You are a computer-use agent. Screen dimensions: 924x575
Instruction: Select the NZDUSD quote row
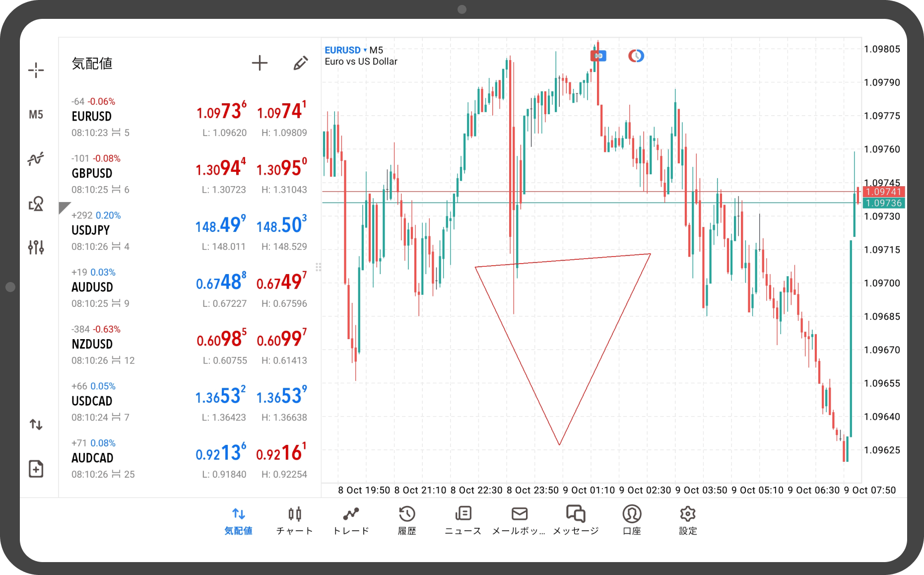[190, 345]
